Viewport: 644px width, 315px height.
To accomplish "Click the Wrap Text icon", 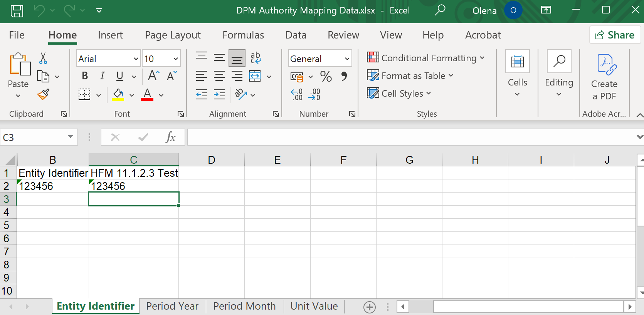I will 256,58.
